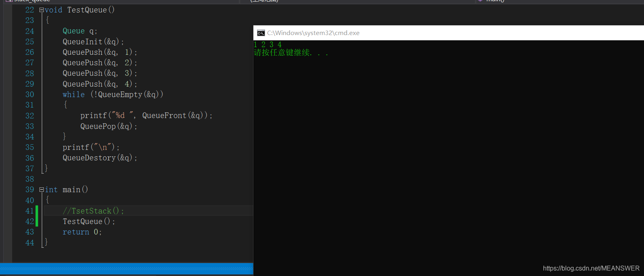Image resolution: width=644 pixels, height=276 pixels.
Task: Collapse the TestQueue function fold toggle
Action: tap(41, 10)
